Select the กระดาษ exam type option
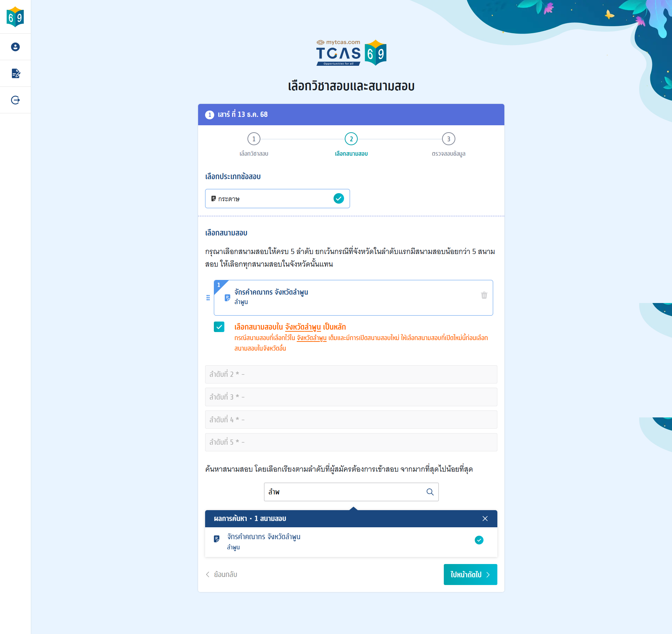The width and height of the screenshot is (672, 634). [x=277, y=199]
